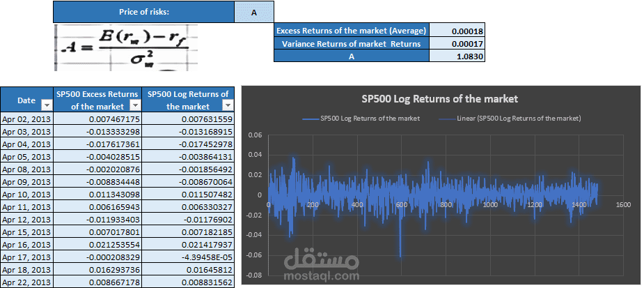Click the Linear trendline legend entry
Viewport: 644px width, 288px height.
pos(510,119)
